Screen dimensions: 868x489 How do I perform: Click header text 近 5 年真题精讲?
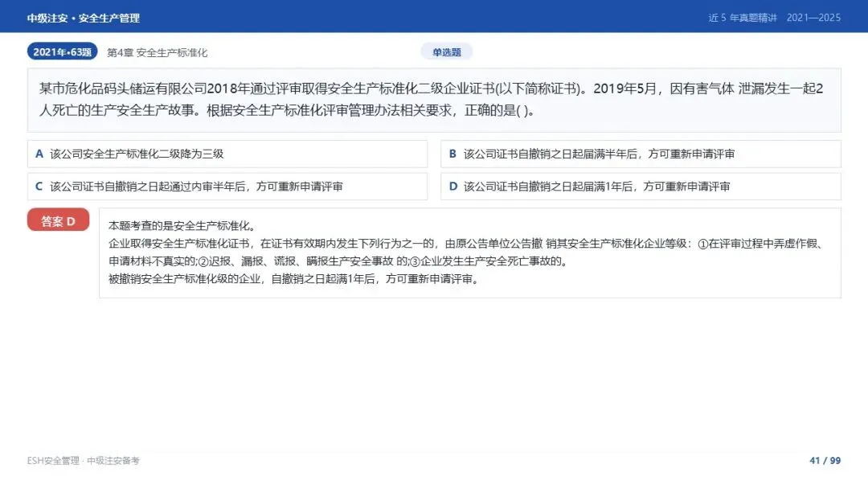click(x=743, y=18)
